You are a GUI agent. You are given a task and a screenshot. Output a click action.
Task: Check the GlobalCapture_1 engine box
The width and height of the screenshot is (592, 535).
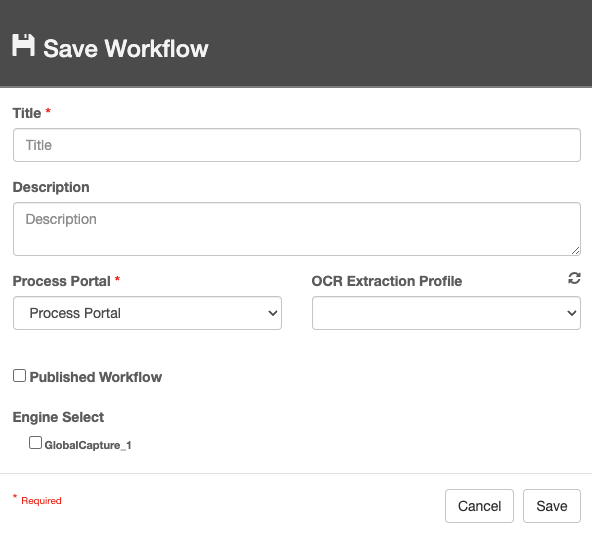click(x=35, y=442)
